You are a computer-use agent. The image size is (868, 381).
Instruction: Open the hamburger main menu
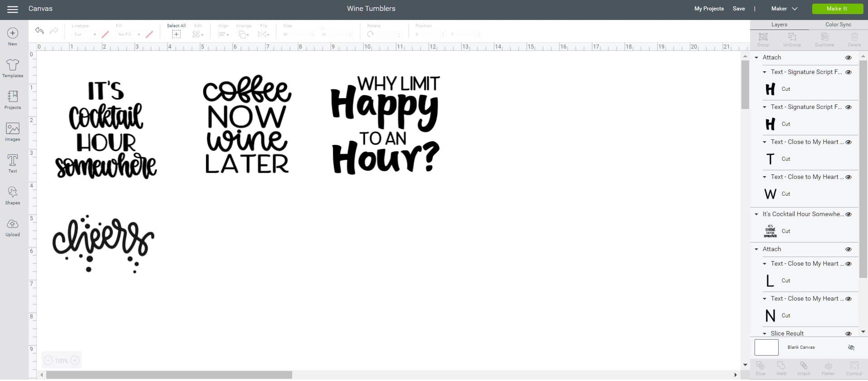[x=13, y=9]
